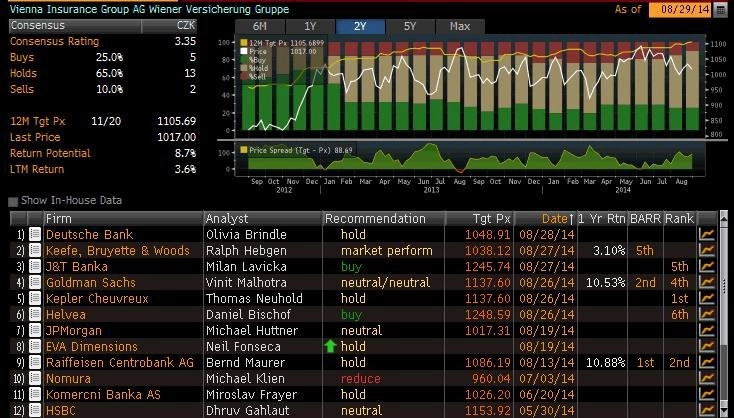Click the green %Buy legend swatch
The height and width of the screenshot is (418, 734).
[243, 60]
